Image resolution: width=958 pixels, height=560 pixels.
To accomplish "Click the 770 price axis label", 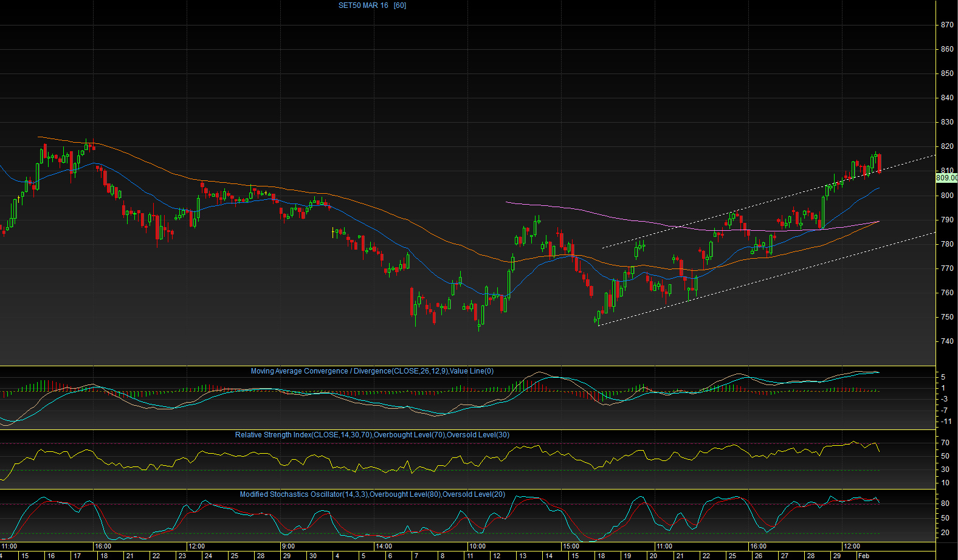I will point(946,268).
